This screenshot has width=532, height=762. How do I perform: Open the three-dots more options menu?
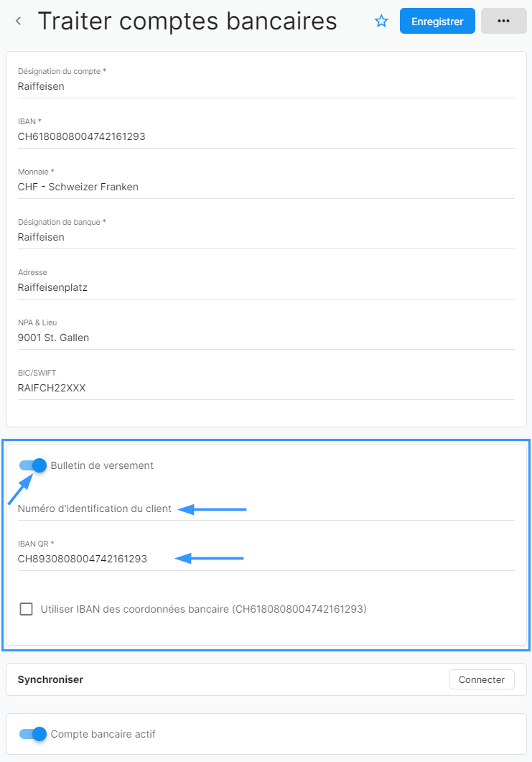[504, 21]
